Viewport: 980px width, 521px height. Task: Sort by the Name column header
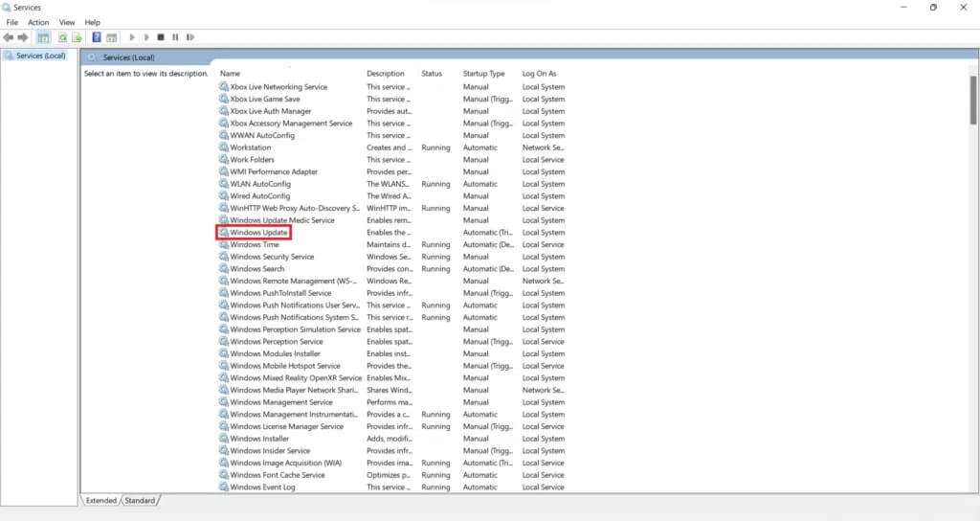pos(230,74)
